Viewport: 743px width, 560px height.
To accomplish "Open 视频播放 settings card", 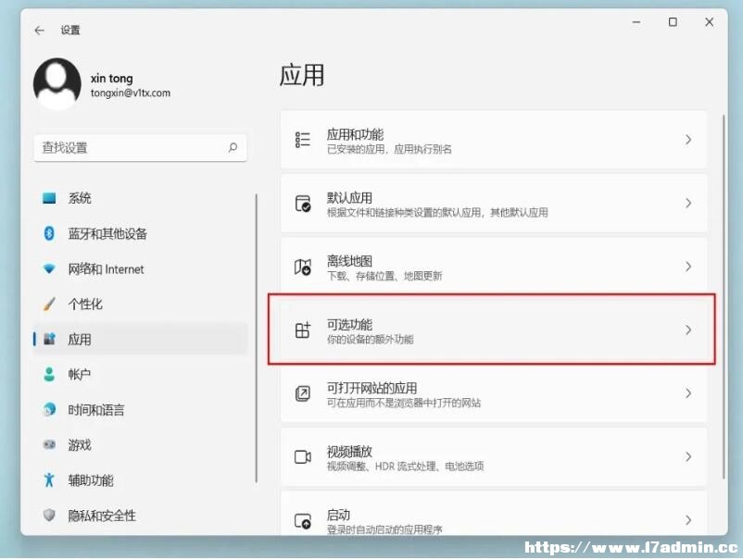I will [x=493, y=457].
